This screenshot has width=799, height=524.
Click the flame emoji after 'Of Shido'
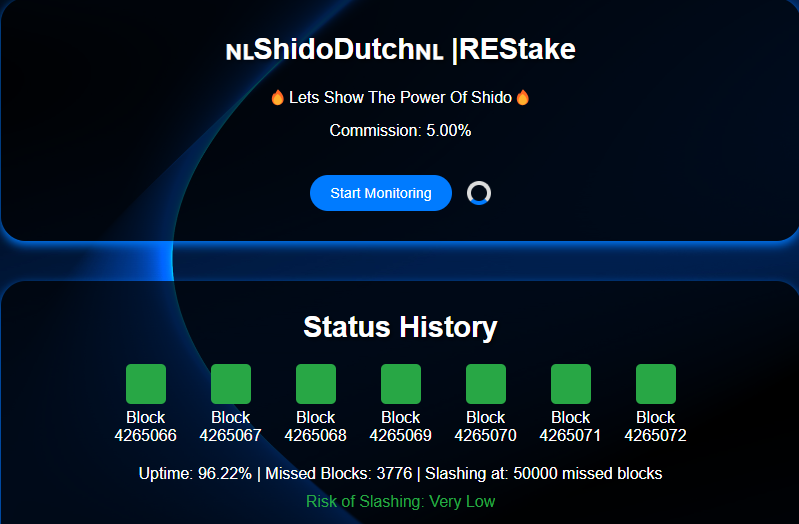[523, 97]
